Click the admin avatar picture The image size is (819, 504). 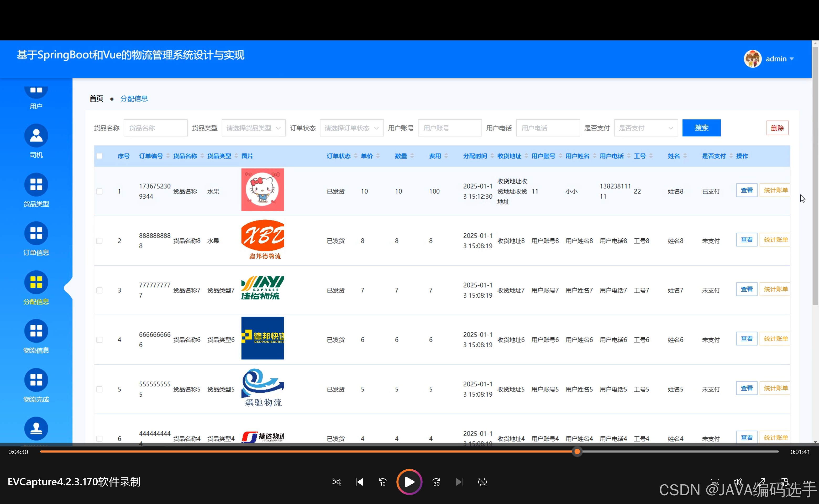coord(752,59)
